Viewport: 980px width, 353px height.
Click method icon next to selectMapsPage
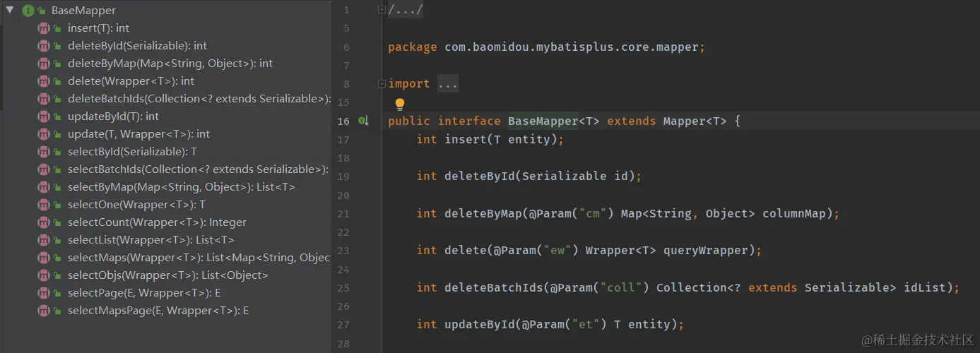44,311
